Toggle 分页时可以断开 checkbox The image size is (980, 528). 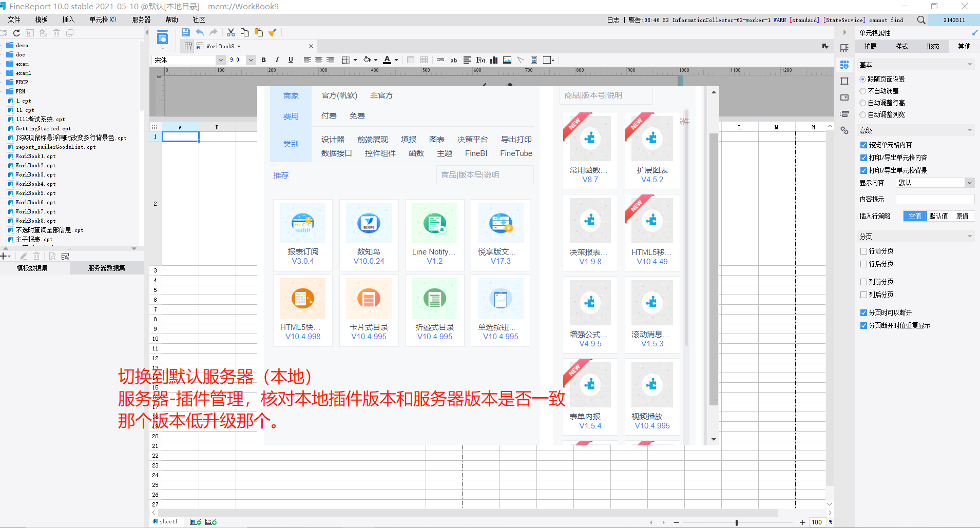pyautogui.click(x=864, y=313)
